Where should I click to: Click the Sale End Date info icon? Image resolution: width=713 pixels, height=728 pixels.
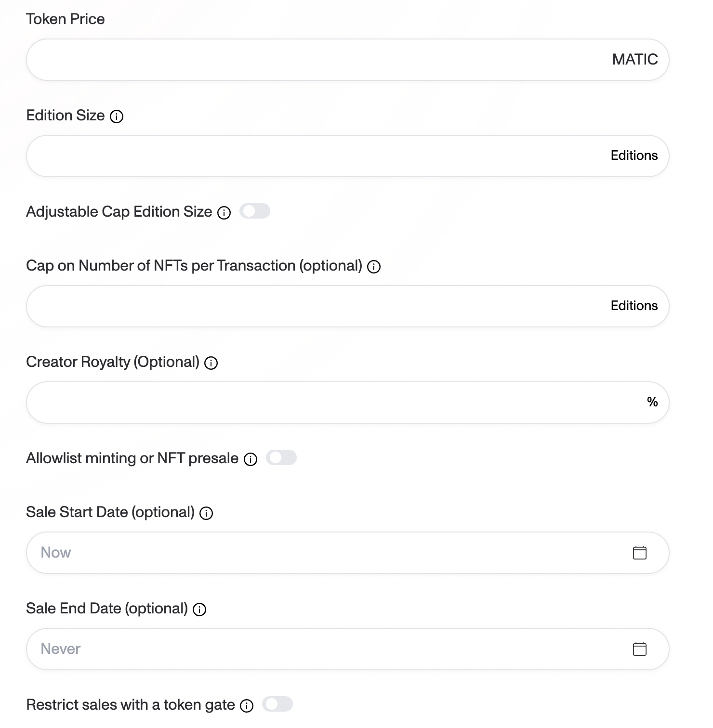[x=199, y=610]
